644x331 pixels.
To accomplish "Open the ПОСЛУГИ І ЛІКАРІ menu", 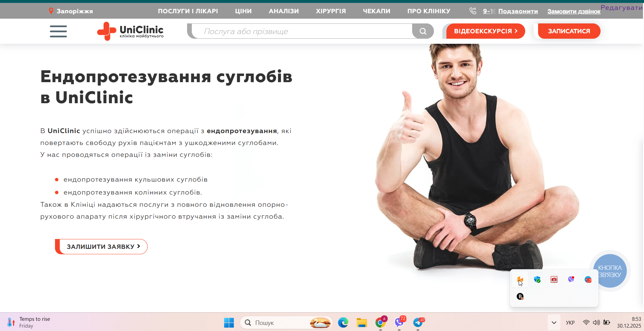I will pyautogui.click(x=188, y=11).
